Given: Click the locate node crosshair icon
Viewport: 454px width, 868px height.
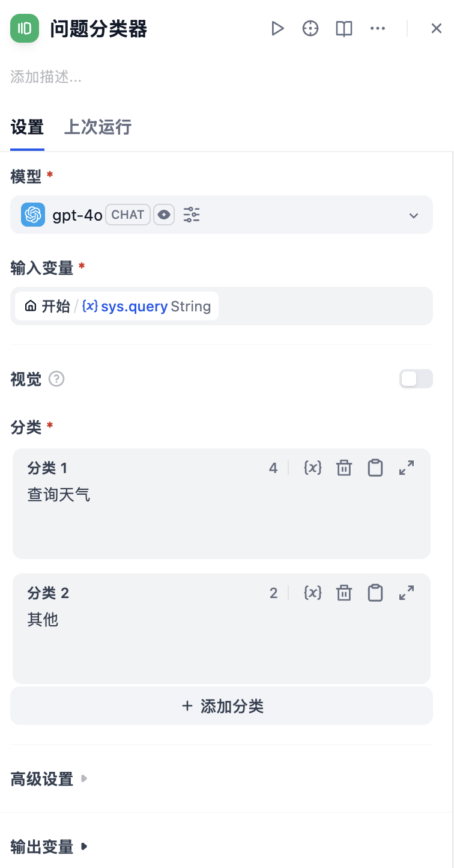Looking at the screenshot, I should [x=310, y=28].
